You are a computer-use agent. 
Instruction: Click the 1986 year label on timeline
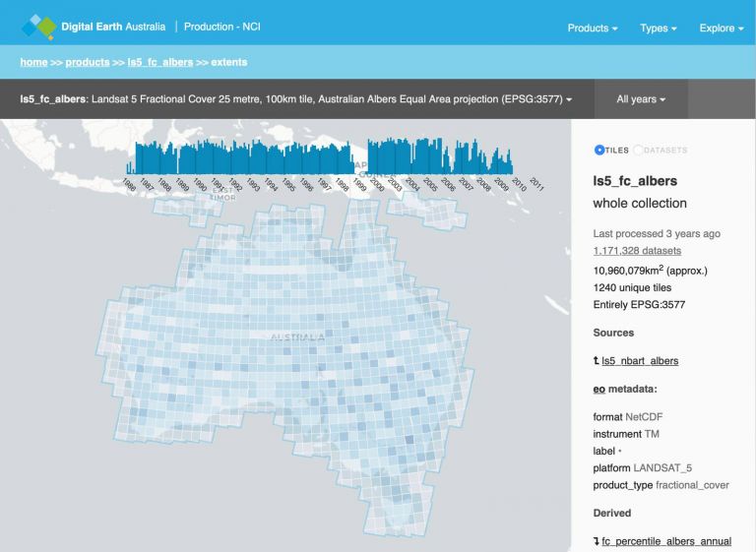coord(129,185)
